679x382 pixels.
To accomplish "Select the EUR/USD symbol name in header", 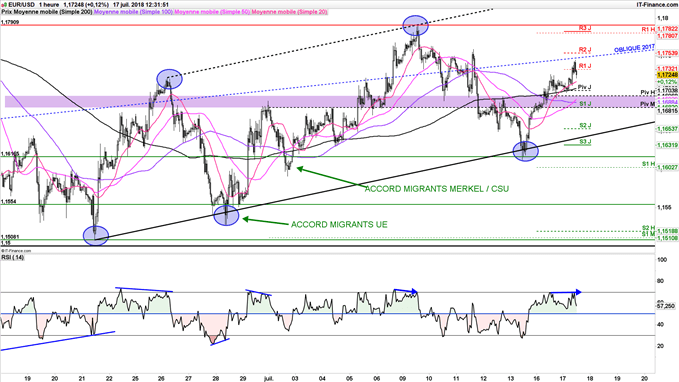I will click(21, 4).
